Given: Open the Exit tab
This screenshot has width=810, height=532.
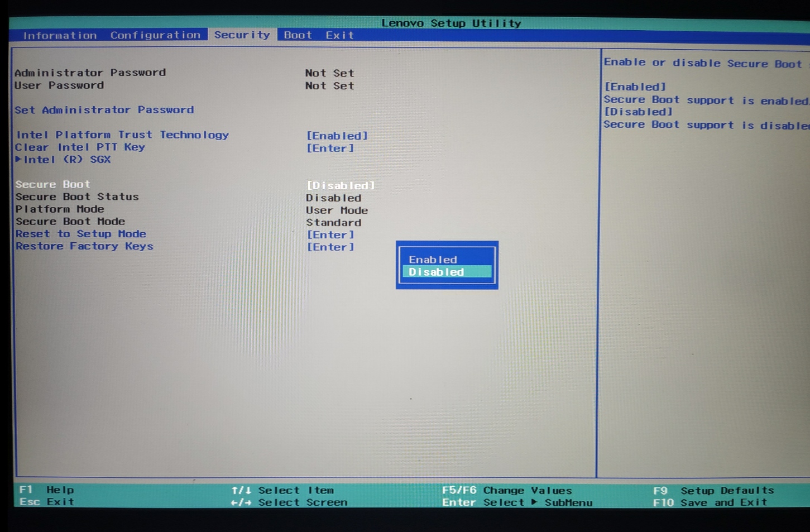Looking at the screenshot, I should tap(339, 35).
